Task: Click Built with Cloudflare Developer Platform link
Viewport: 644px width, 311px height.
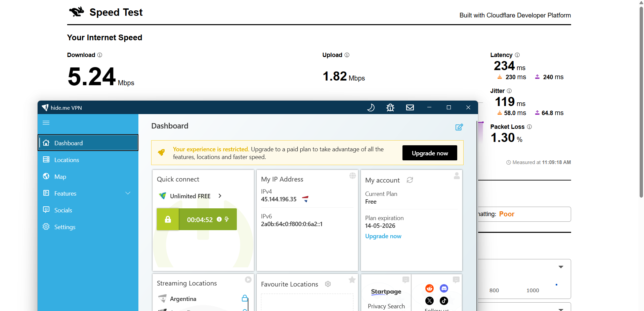Action: click(515, 15)
